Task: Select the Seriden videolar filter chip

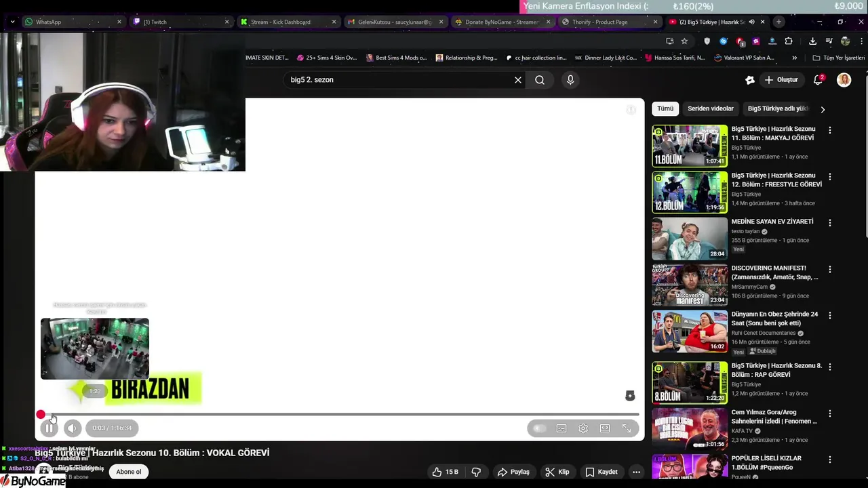Action: (x=711, y=108)
